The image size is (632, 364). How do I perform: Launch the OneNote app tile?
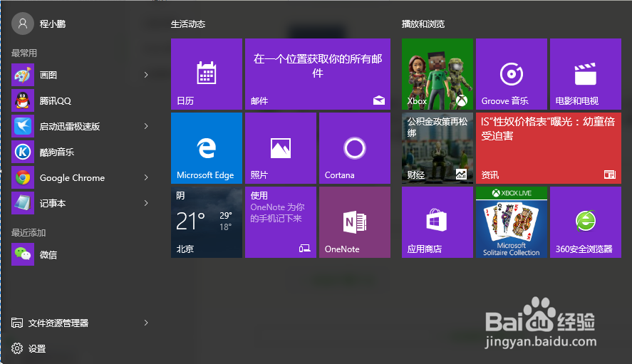[x=355, y=222]
